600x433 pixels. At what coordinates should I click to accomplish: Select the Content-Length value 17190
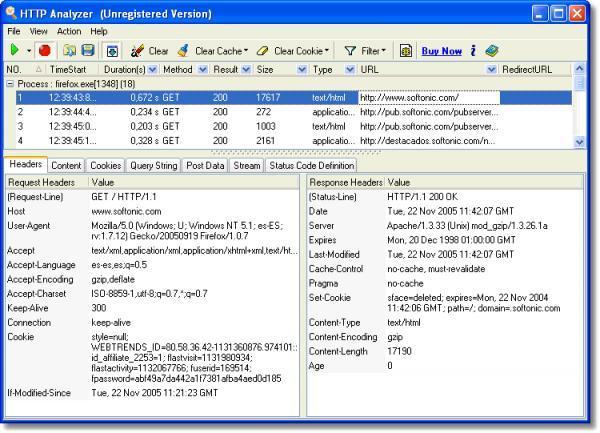(x=399, y=351)
